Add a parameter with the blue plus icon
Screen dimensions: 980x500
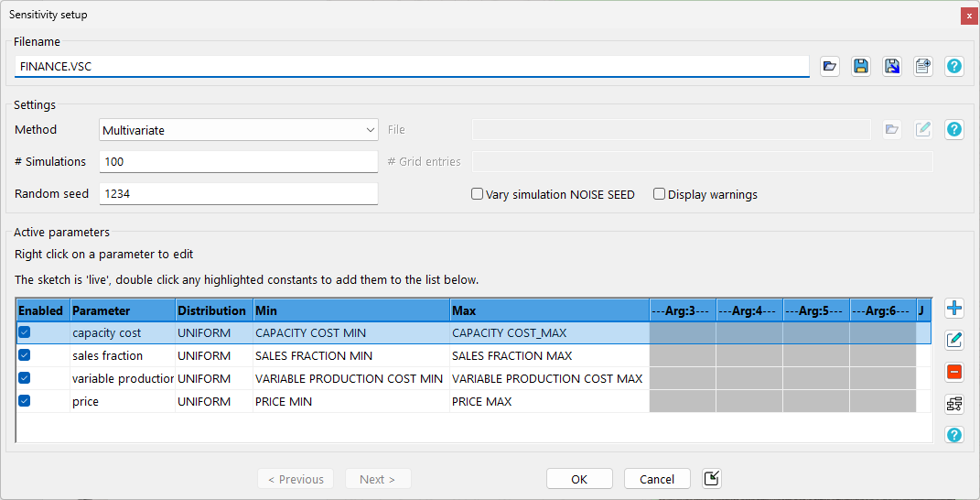point(954,309)
